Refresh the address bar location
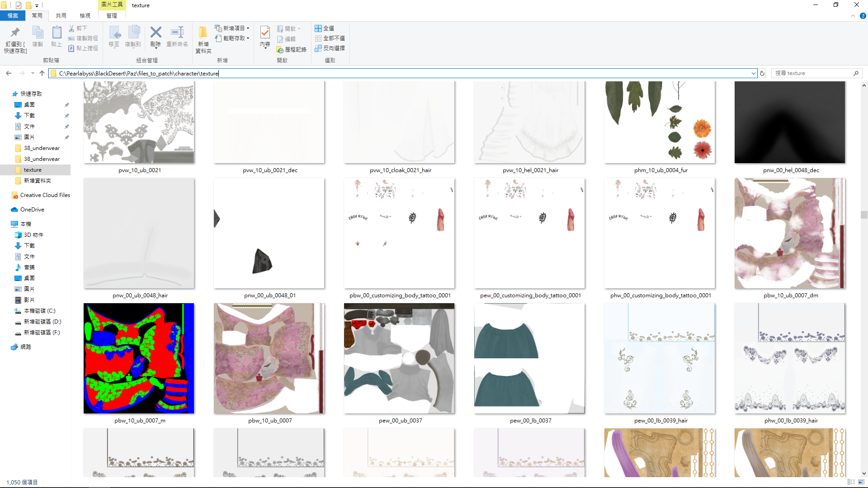This screenshot has height=488, width=868. [762, 73]
